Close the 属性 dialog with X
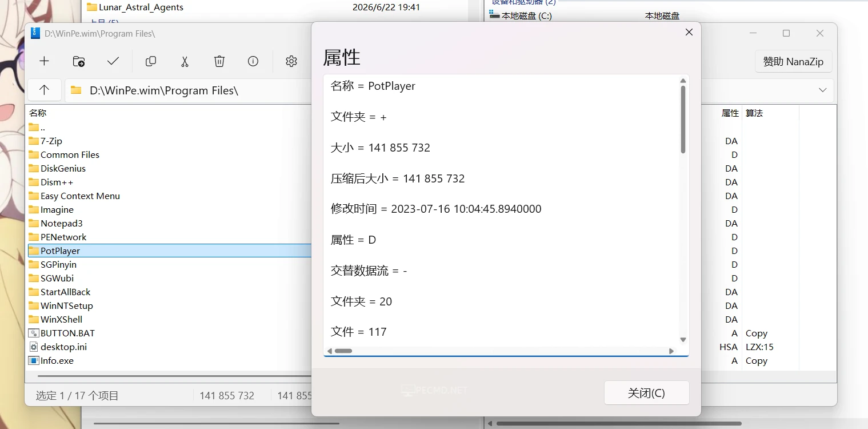 [x=689, y=33]
